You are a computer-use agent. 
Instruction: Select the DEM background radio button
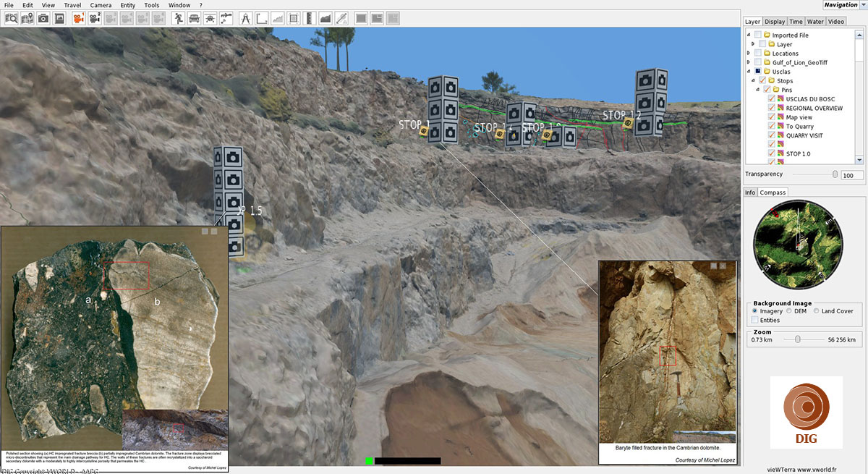click(x=789, y=311)
